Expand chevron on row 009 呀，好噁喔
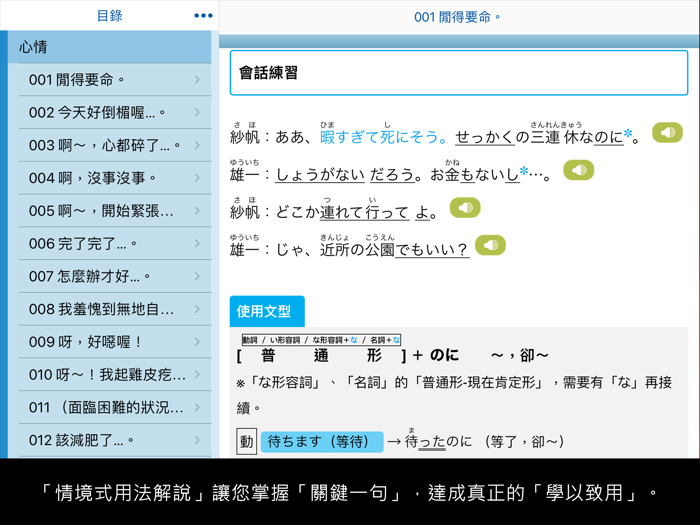Viewport: 700px width, 525px height. (x=197, y=342)
